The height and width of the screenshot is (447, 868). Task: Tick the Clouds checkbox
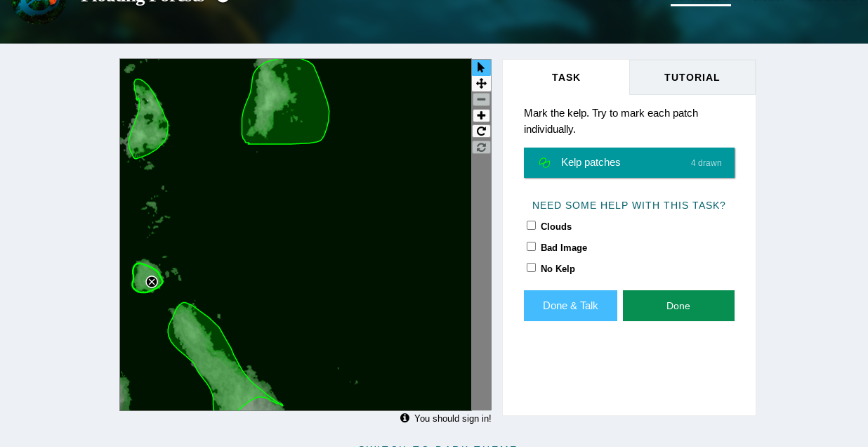[531, 226]
